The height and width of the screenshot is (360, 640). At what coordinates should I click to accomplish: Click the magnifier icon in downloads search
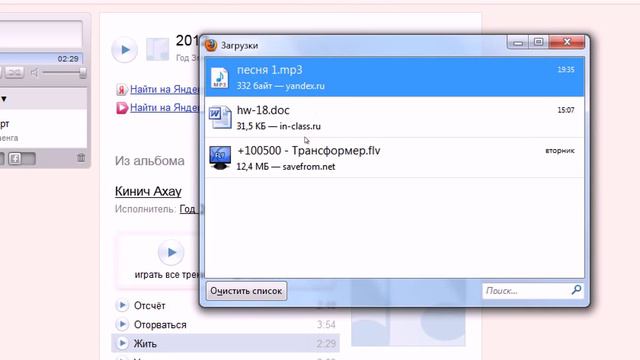pos(576,290)
